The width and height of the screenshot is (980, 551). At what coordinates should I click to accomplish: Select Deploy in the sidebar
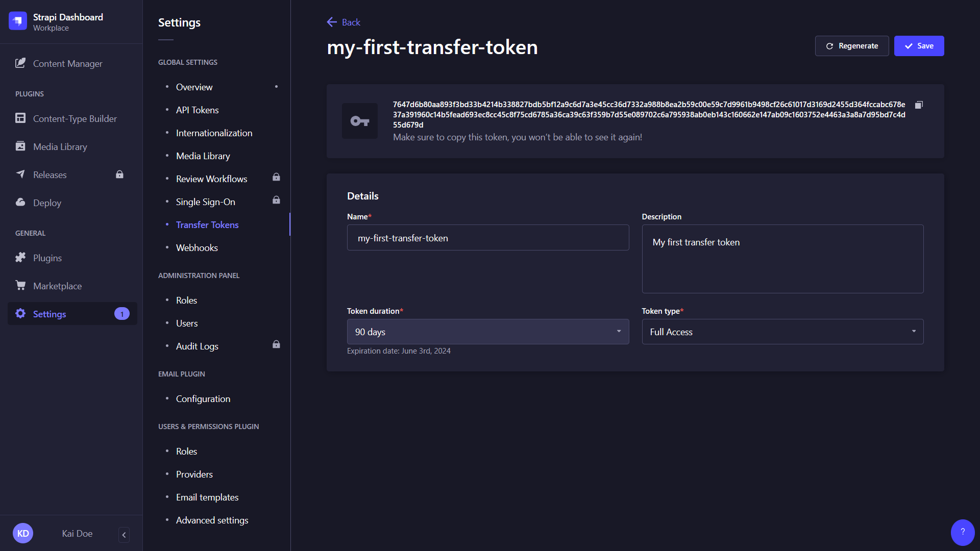pos(46,203)
